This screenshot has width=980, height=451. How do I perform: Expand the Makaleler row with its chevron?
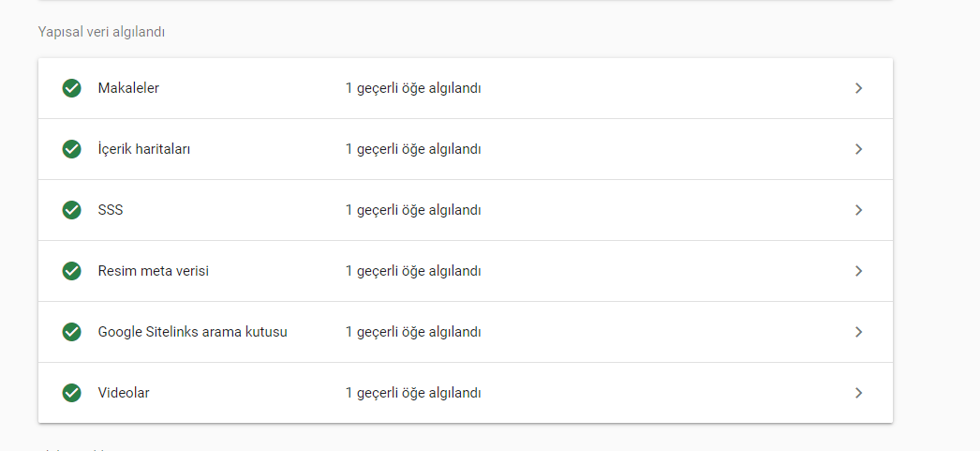tap(859, 88)
